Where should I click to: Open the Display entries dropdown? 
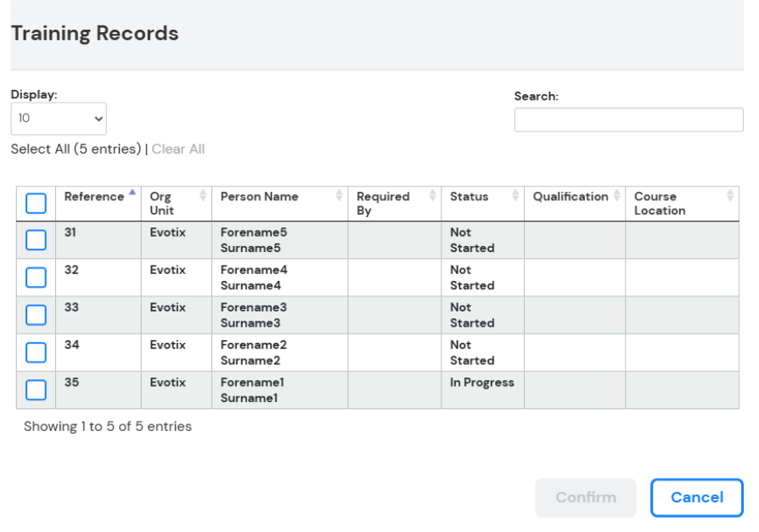[x=59, y=119]
